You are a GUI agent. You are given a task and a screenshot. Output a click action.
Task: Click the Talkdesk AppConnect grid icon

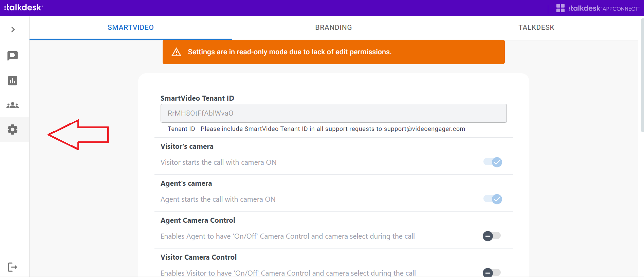560,8
